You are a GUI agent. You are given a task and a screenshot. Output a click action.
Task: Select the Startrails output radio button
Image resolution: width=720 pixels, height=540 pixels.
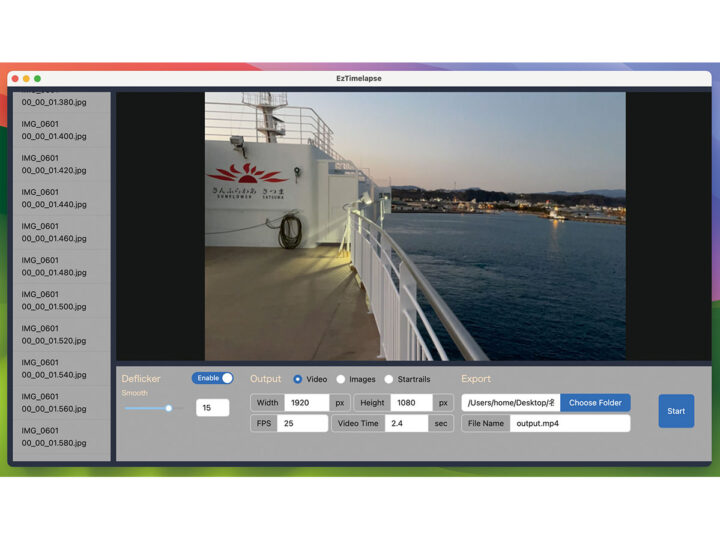[389, 379]
